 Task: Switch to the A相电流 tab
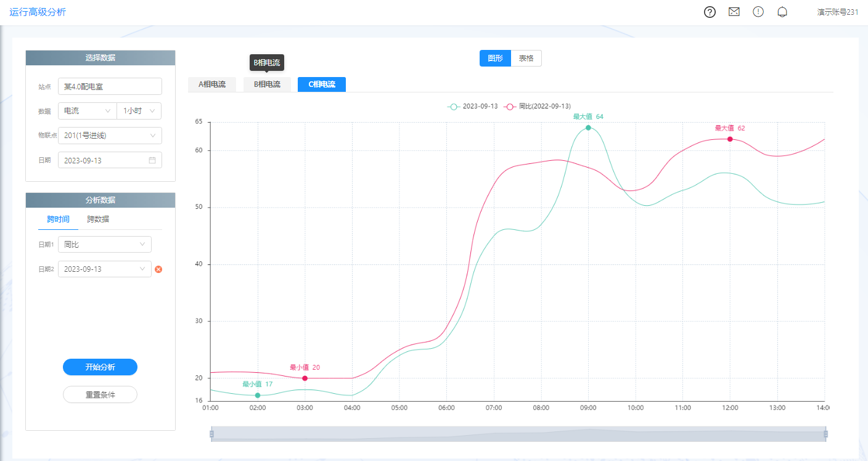click(212, 84)
